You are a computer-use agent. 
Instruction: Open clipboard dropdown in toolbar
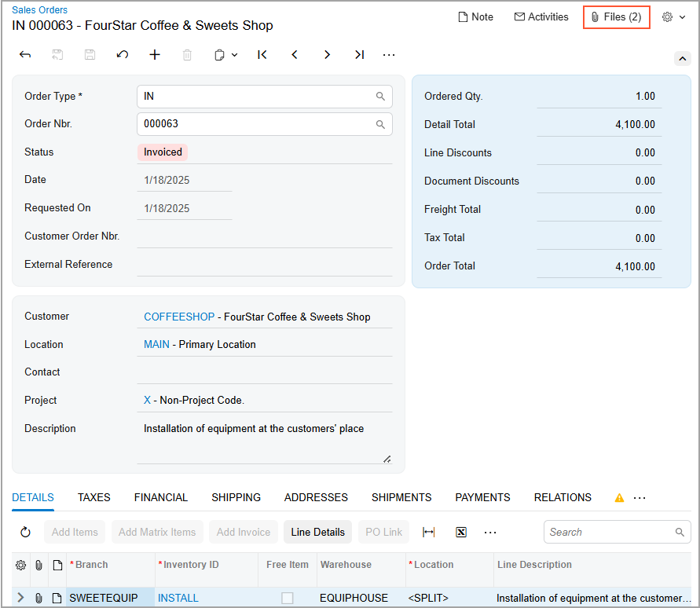pyautogui.click(x=225, y=55)
